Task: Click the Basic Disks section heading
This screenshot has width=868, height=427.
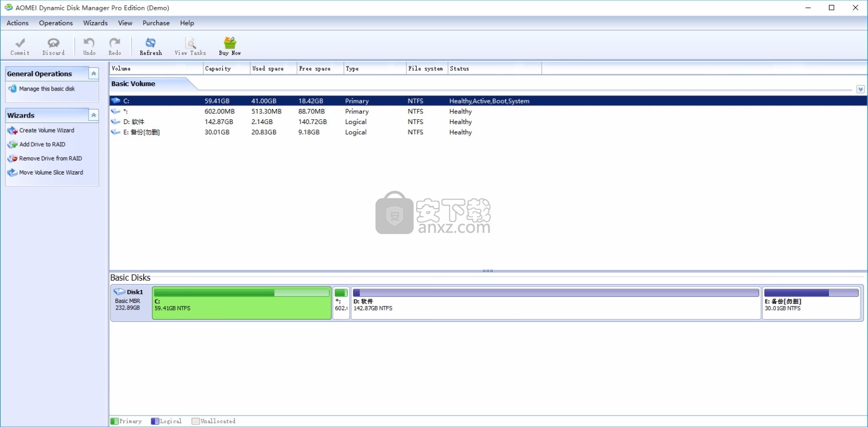Action: [130, 277]
